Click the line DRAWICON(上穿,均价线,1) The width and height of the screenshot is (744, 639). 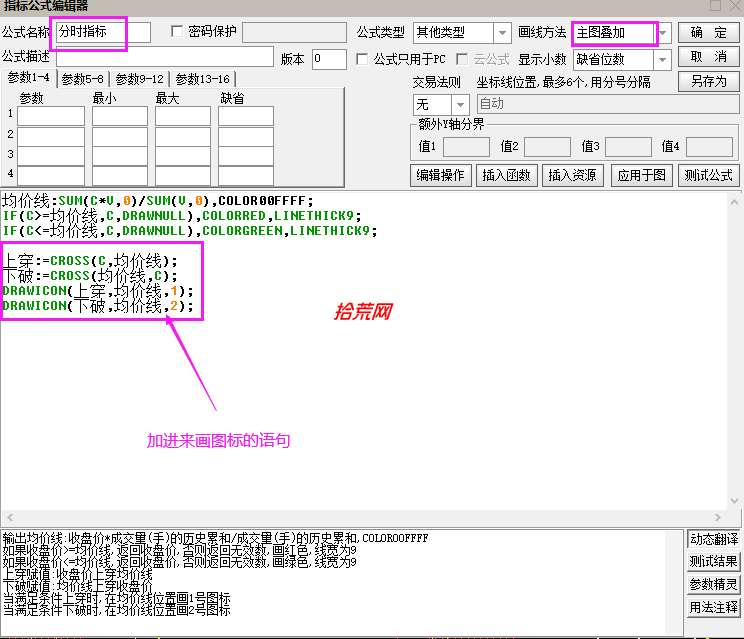(98, 291)
